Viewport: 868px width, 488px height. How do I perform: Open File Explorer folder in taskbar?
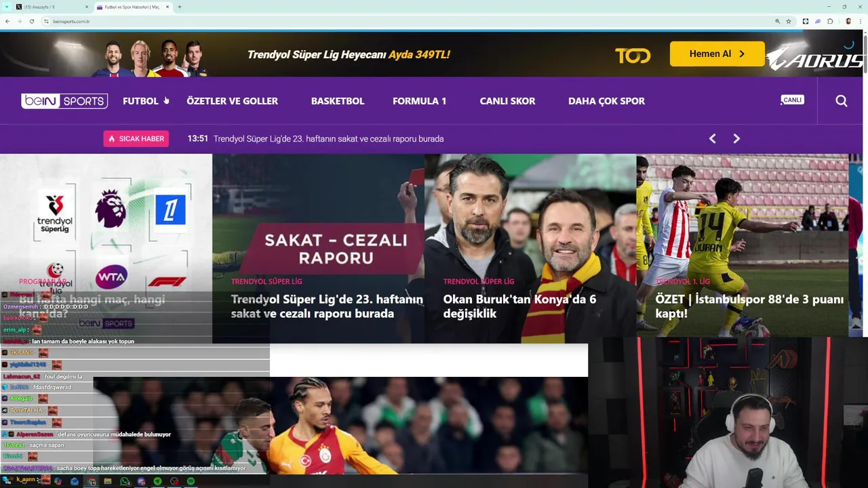(108, 481)
